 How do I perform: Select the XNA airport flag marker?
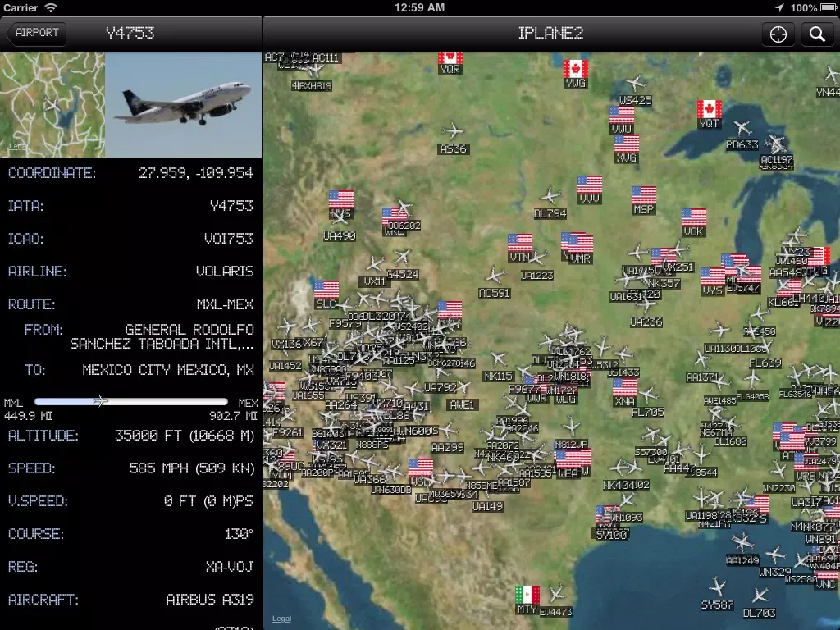pos(624,387)
